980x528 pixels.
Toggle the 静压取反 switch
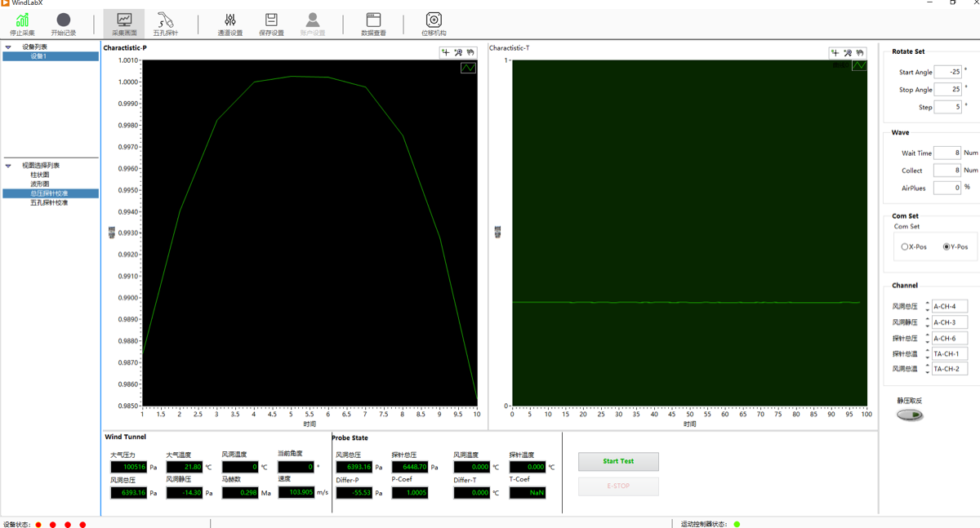click(910, 415)
